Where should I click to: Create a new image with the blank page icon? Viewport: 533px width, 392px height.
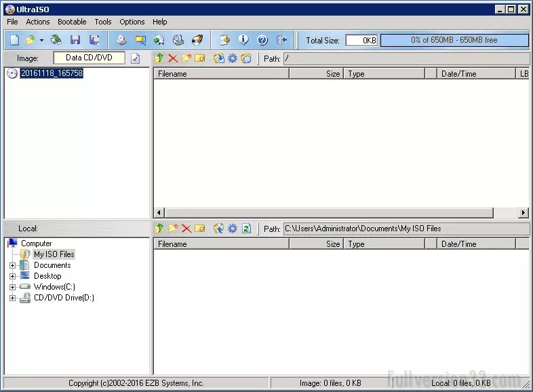tap(15, 40)
